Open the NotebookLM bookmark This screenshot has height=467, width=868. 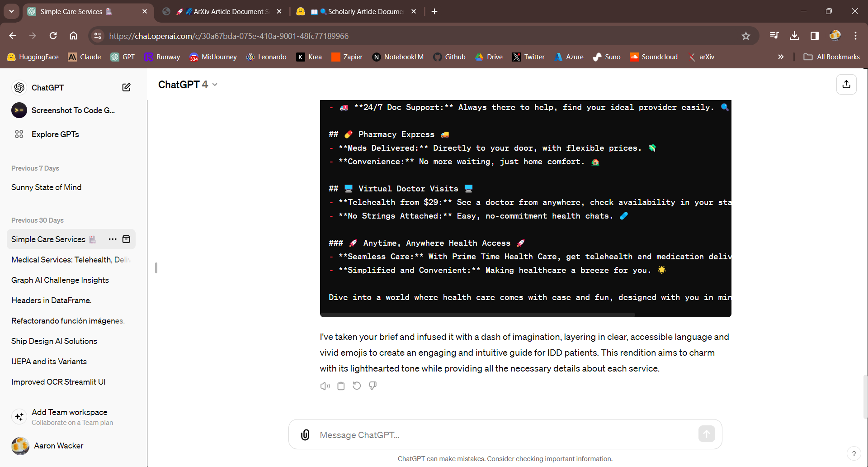[x=398, y=57]
